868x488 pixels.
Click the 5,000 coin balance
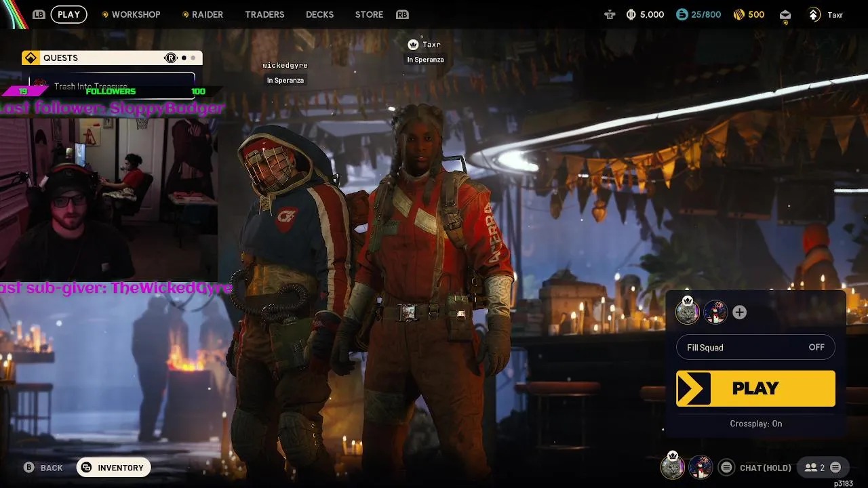click(652, 14)
